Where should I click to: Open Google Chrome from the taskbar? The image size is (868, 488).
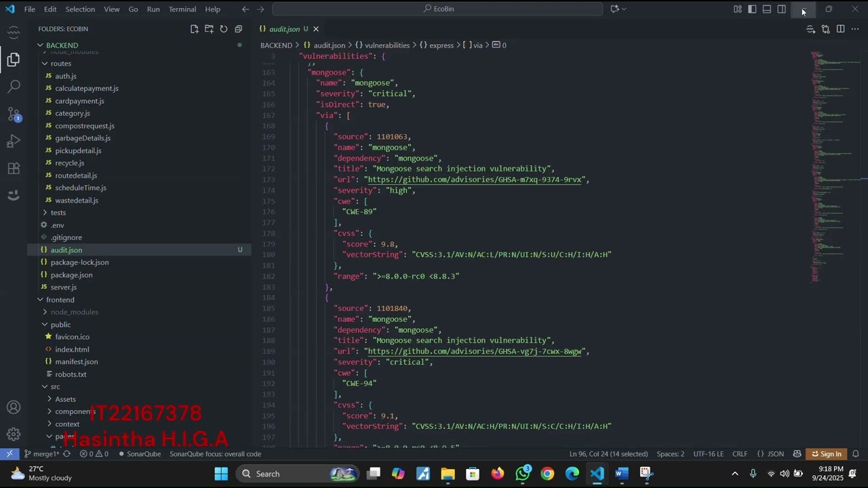pyautogui.click(x=547, y=474)
